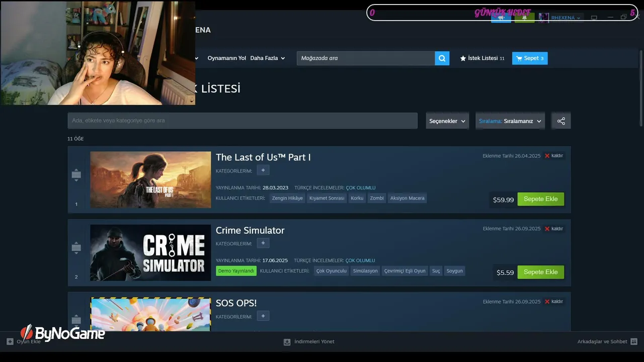Click the Sepet cart icon
Viewport: 644px width, 362px height.
coord(519,58)
